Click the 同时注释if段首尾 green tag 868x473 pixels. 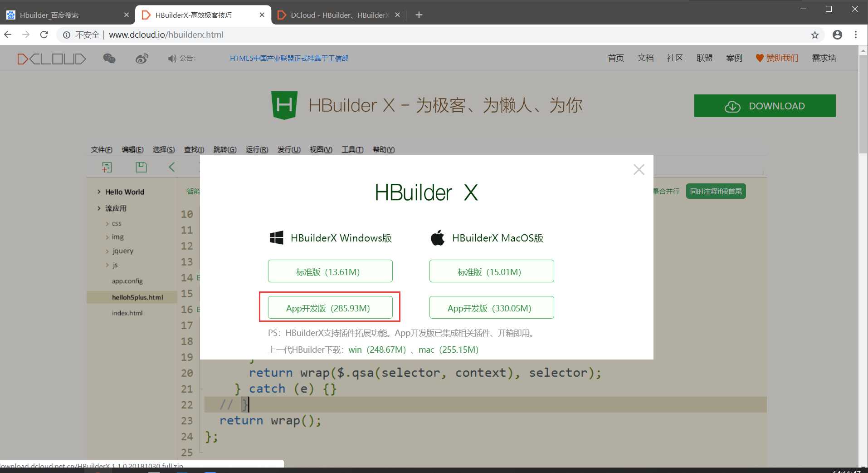716,191
